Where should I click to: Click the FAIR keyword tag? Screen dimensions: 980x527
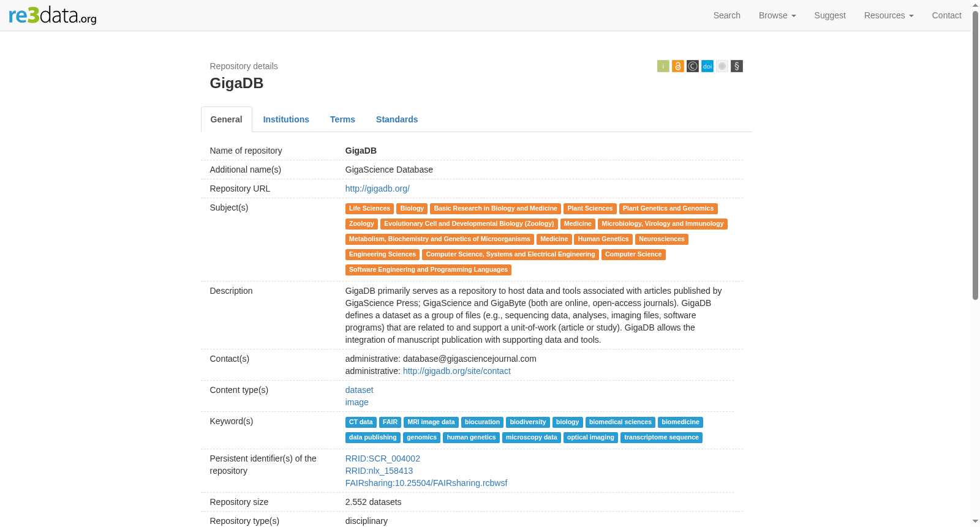390,422
